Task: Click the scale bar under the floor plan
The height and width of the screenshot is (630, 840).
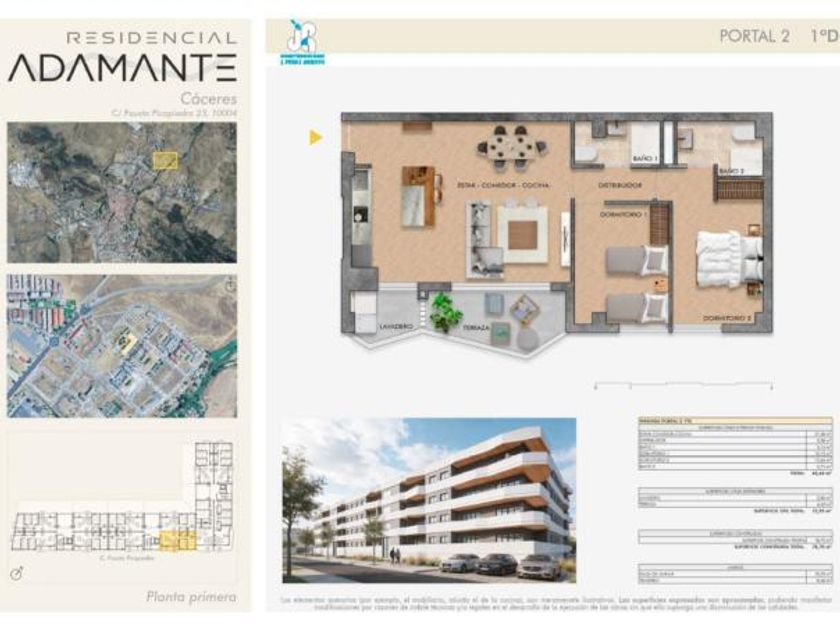Action: click(684, 385)
